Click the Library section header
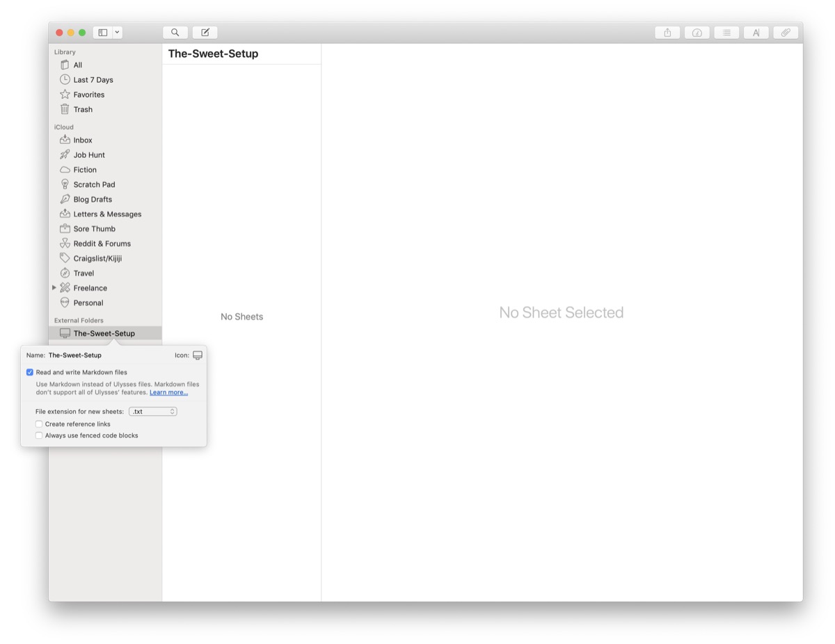Viewport: 835px width, 644px height. pyautogui.click(x=65, y=51)
